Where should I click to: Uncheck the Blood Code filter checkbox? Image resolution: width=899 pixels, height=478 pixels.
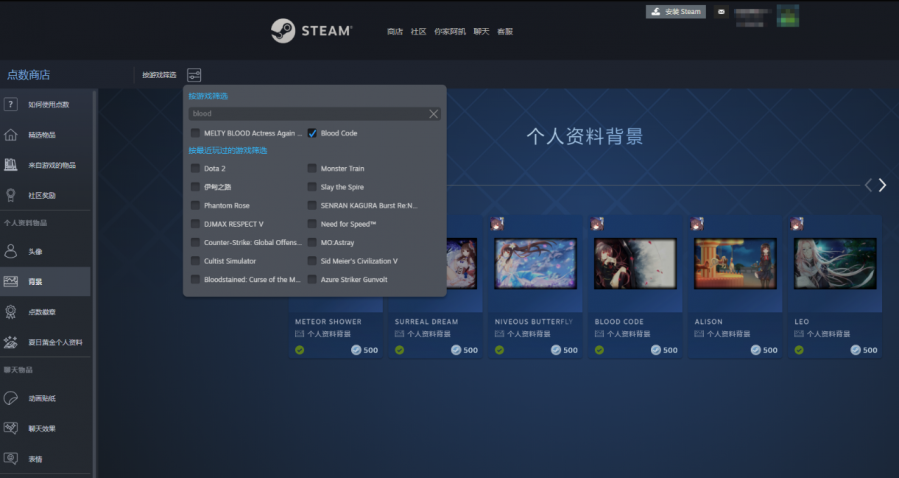(312, 133)
